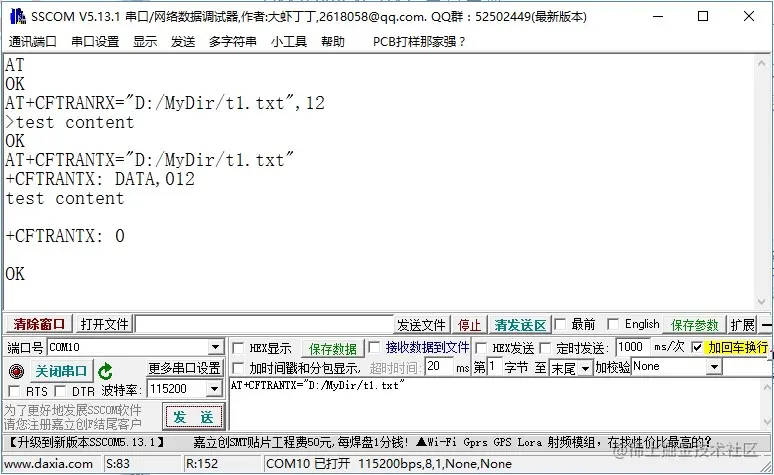The height and width of the screenshot is (475, 774).
Task: Enable 接收数据到文件 checkbox
Action: (374, 347)
